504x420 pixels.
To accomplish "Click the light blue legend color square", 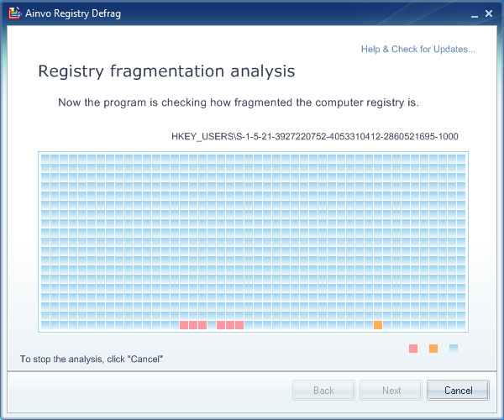I will click(454, 349).
